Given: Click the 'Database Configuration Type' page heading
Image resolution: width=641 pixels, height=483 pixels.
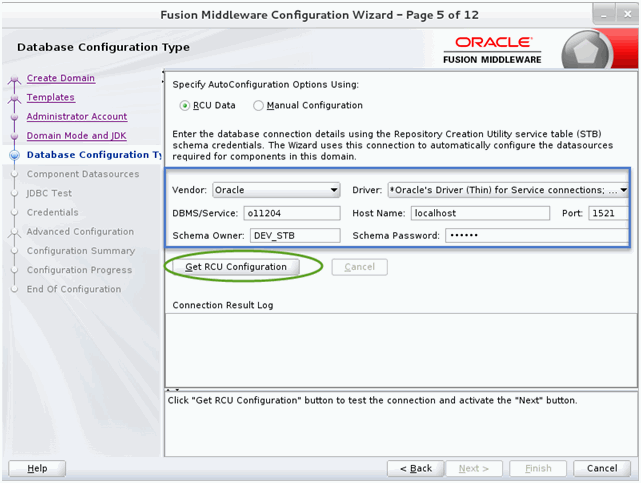Looking at the screenshot, I should (x=103, y=47).
